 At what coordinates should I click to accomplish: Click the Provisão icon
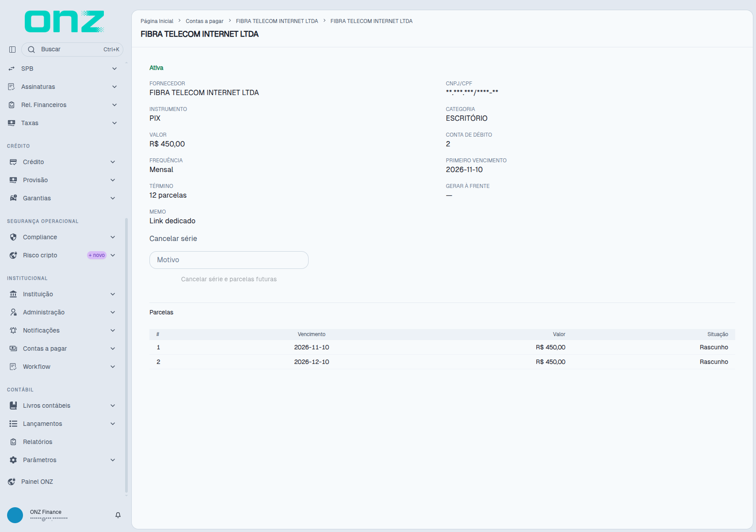coord(13,180)
